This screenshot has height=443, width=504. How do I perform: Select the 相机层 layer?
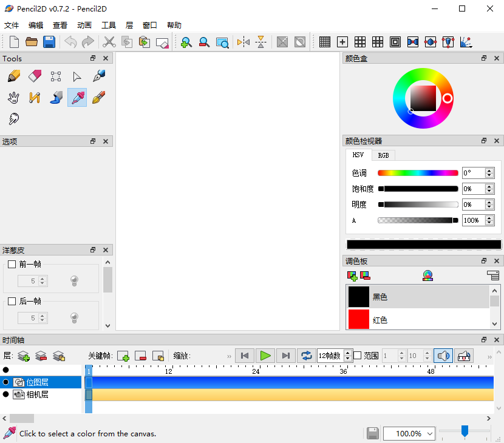point(37,394)
